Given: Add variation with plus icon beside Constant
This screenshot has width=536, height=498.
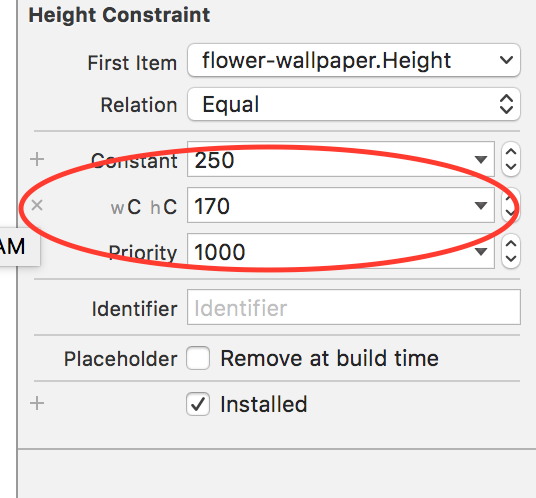Looking at the screenshot, I should (x=37, y=159).
